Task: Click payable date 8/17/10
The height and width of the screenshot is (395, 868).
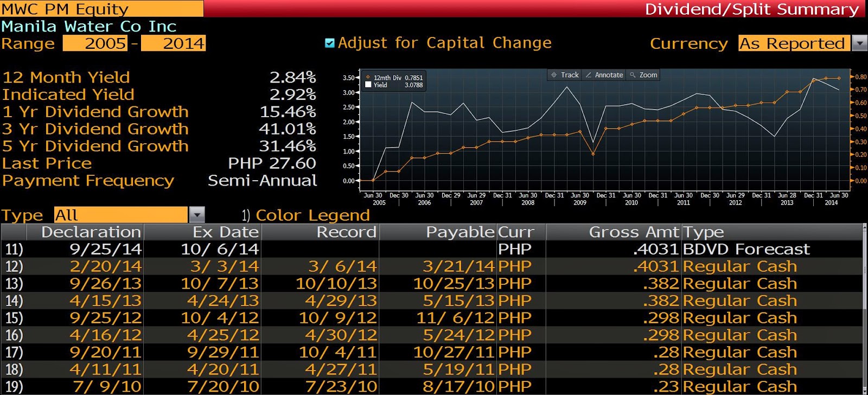Action: point(459,387)
